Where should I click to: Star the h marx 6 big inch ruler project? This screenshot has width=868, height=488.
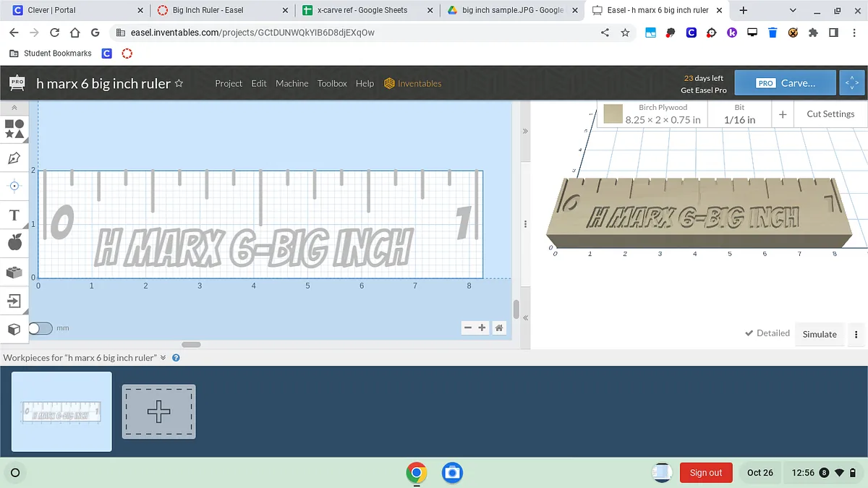(179, 84)
